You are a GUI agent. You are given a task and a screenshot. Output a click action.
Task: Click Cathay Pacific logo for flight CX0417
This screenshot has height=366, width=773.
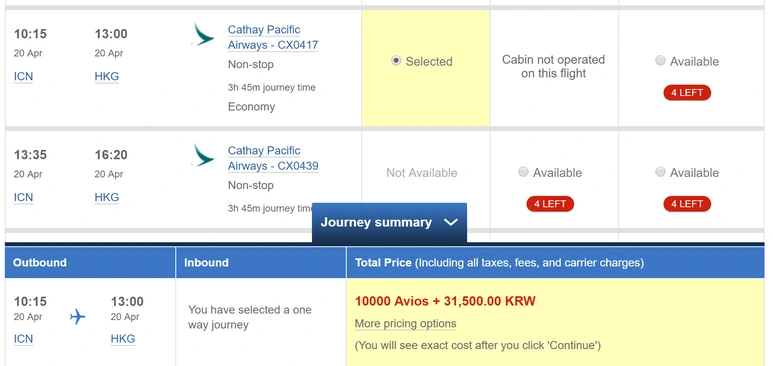click(x=204, y=35)
